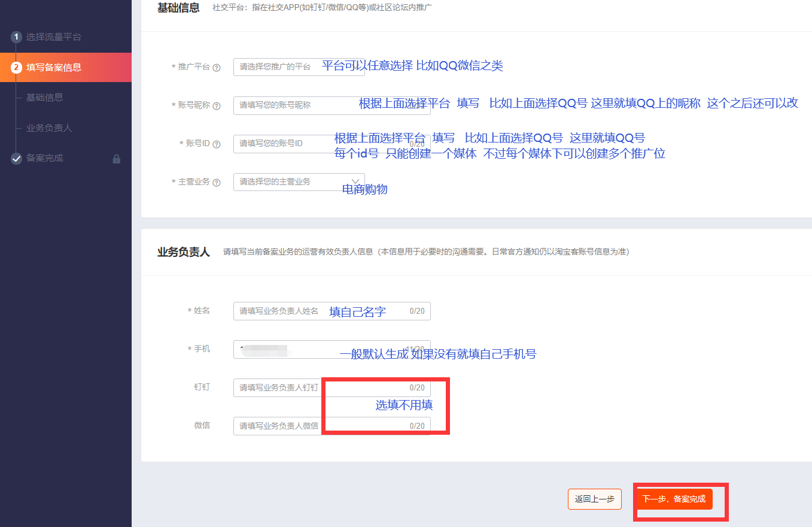This screenshot has height=527, width=812.
Task: Click step 2 circle icon in sidebar
Action: (17, 68)
